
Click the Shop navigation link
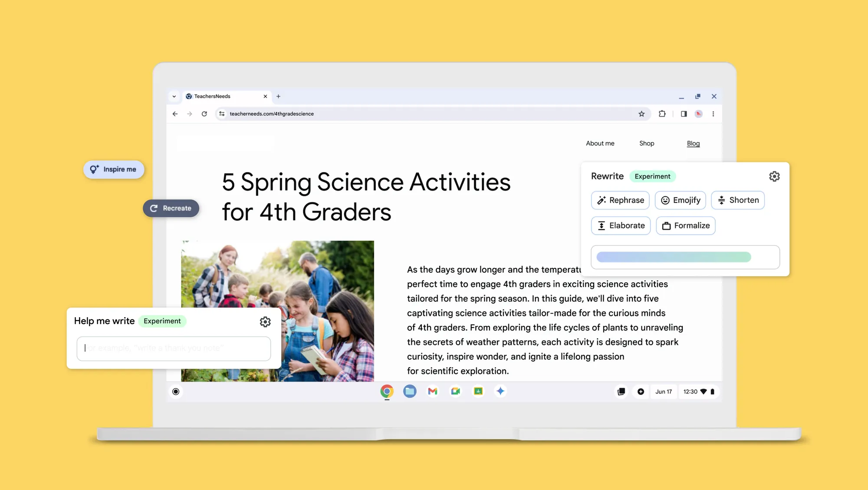click(x=646, y=142)
